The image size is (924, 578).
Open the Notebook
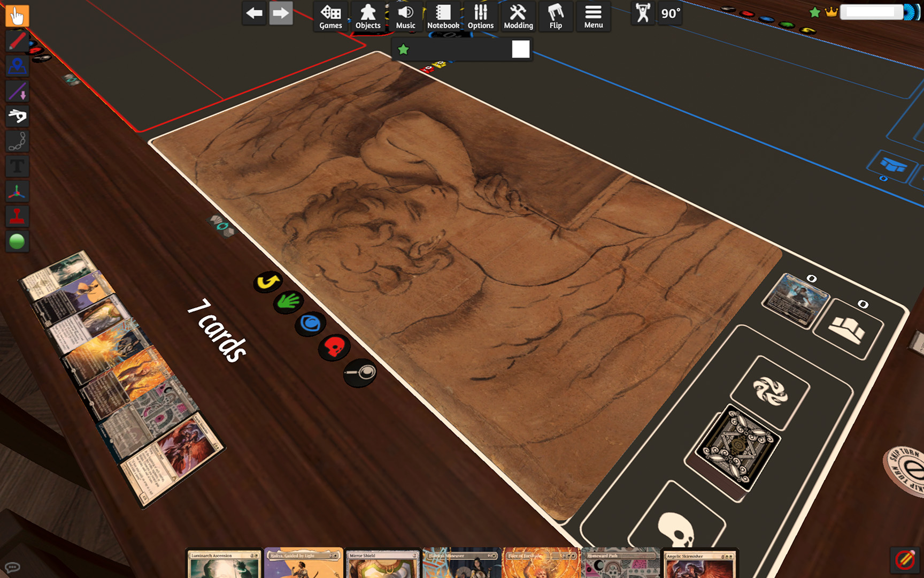(443, 16)
